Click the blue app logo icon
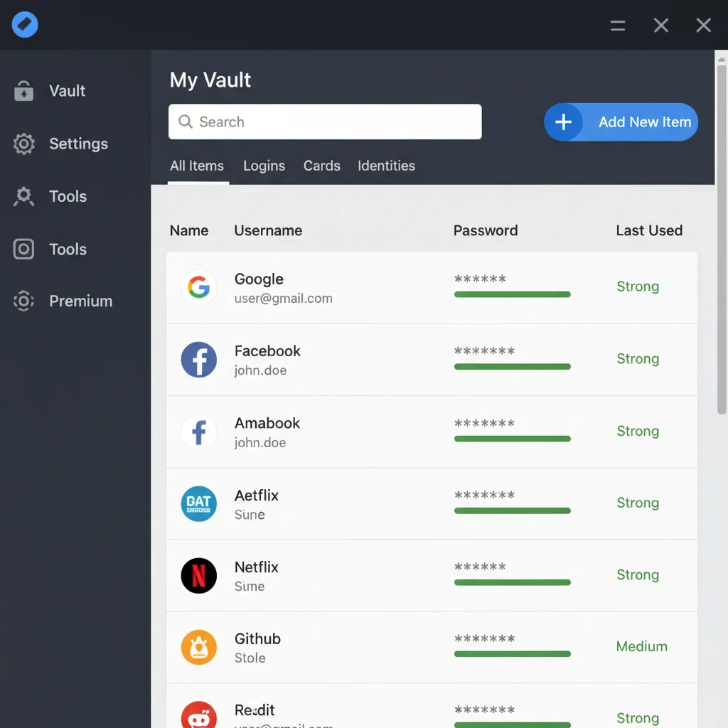This screenshot has height=728, width=728. 25,25
